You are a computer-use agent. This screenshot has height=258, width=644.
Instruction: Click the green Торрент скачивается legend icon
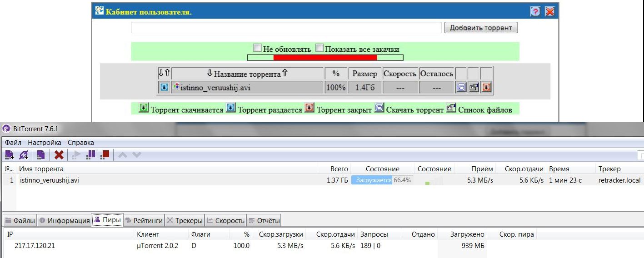(x=144, y=108)
